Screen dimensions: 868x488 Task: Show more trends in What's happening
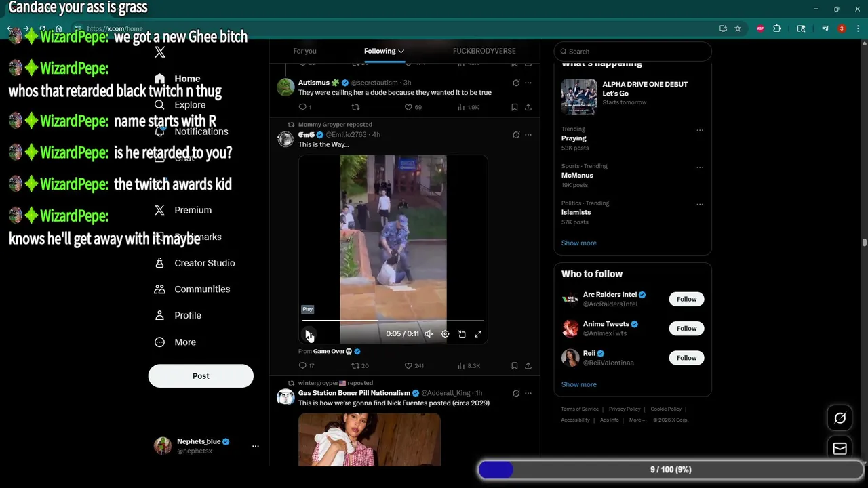579,243
